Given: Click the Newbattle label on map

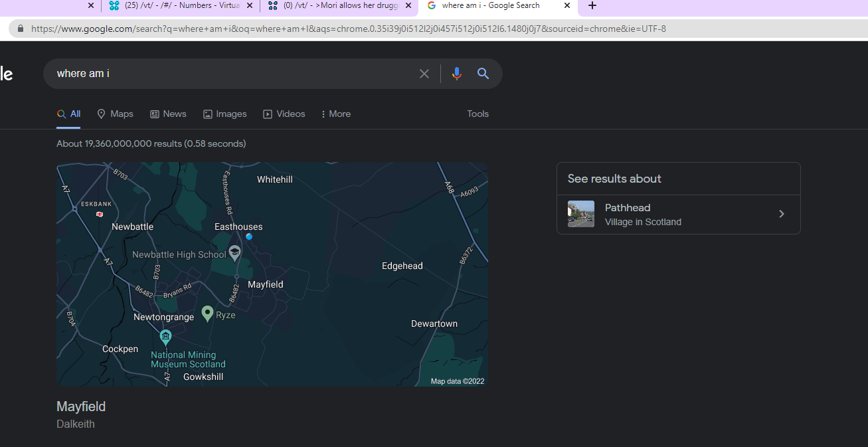Looking at the screenshot, I should [x=133, y=227].
